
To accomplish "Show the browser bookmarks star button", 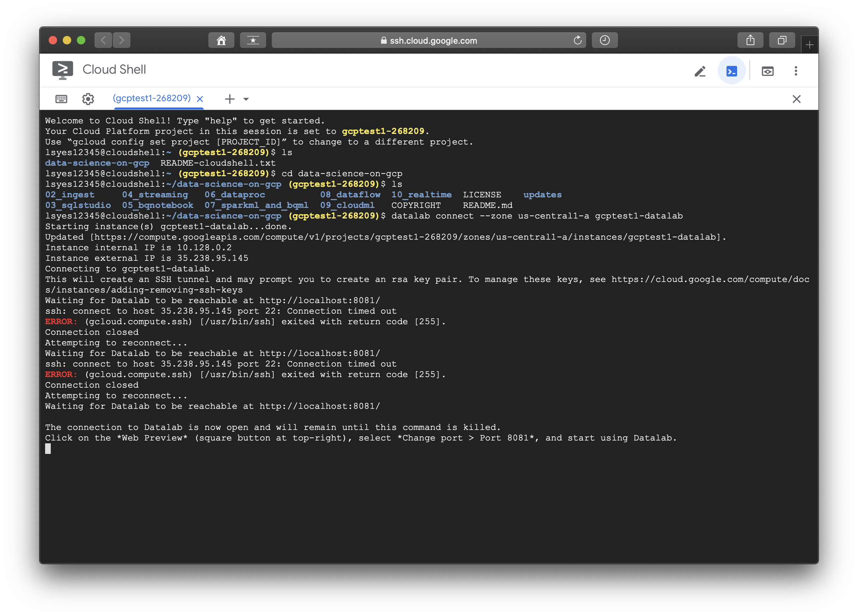I will tap(253, 40).
